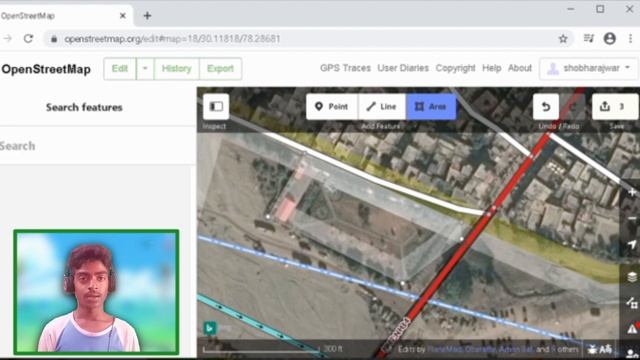Screen dimensions: 640x360
Task: Open Chrome three-dot menu
Action: point(631,39)
